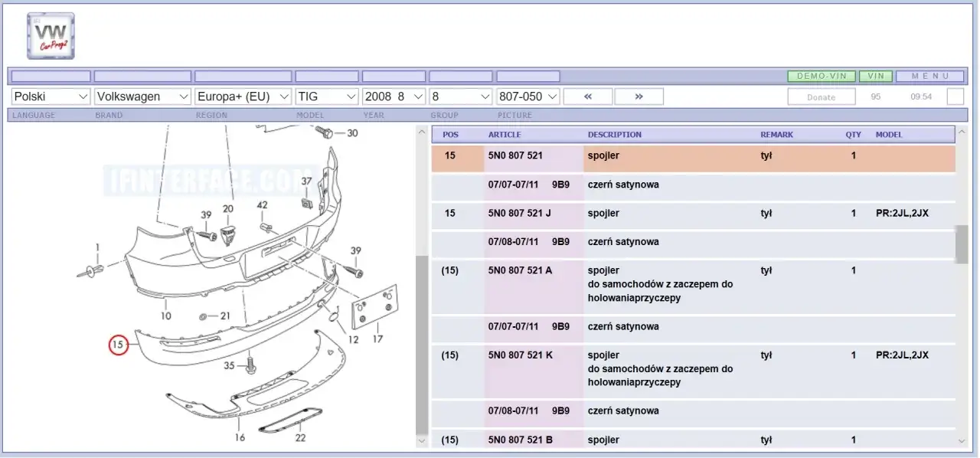Click part number 42 in the diagram
The width and height of the screenshot is (980, 458).
263,205
